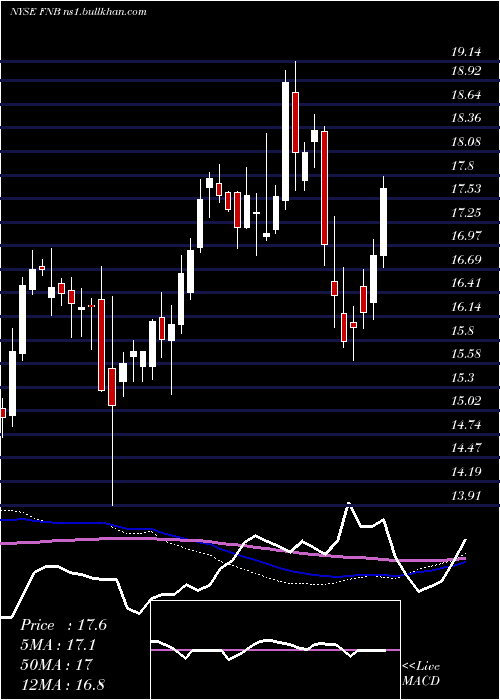Click the 15.58 price axis label
This screenshot has width=500, height=700.
point(466,354)
